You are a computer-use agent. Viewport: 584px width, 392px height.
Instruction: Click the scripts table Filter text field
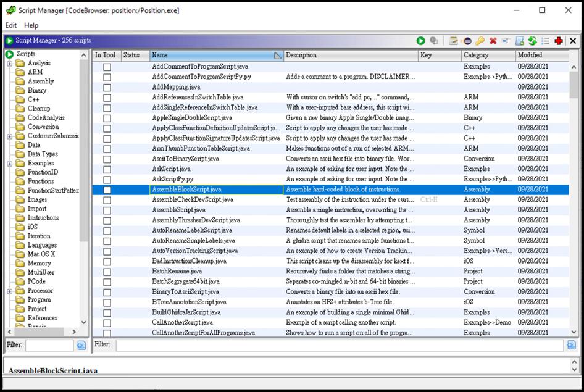point(340,345)
